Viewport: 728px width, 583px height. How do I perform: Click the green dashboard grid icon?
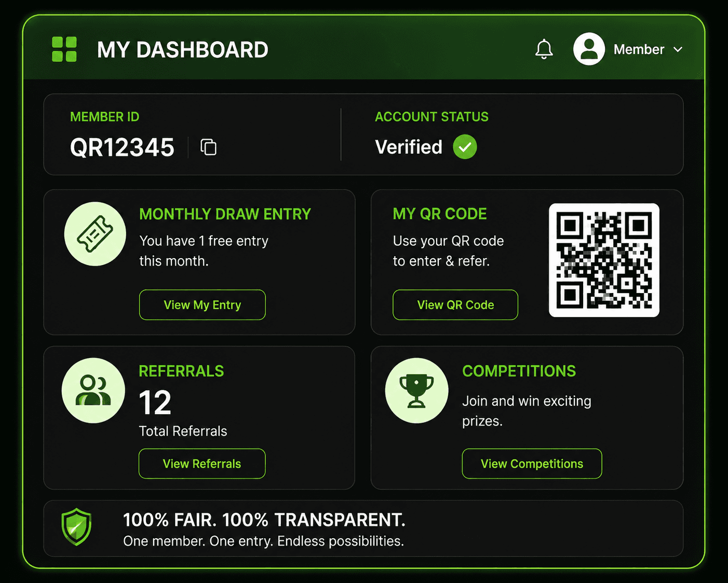(x=64, y=49)
